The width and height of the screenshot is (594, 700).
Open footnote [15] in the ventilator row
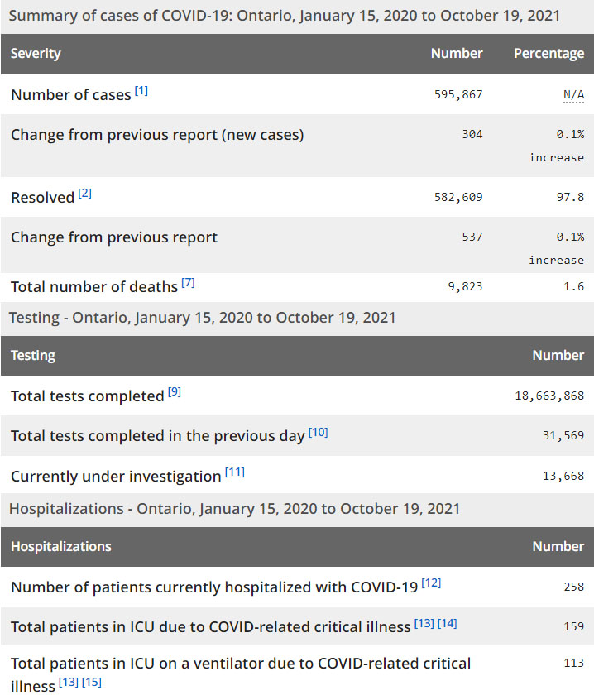91,683
